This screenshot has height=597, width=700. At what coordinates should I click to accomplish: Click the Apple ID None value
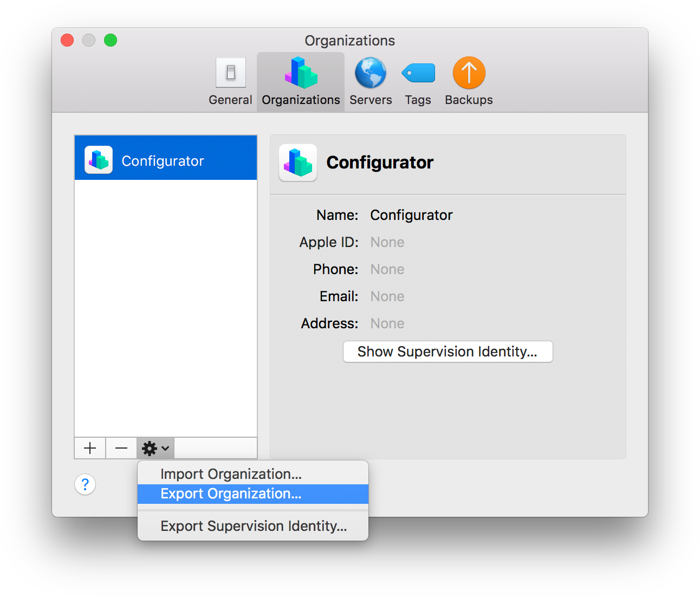tap(387, 242)
